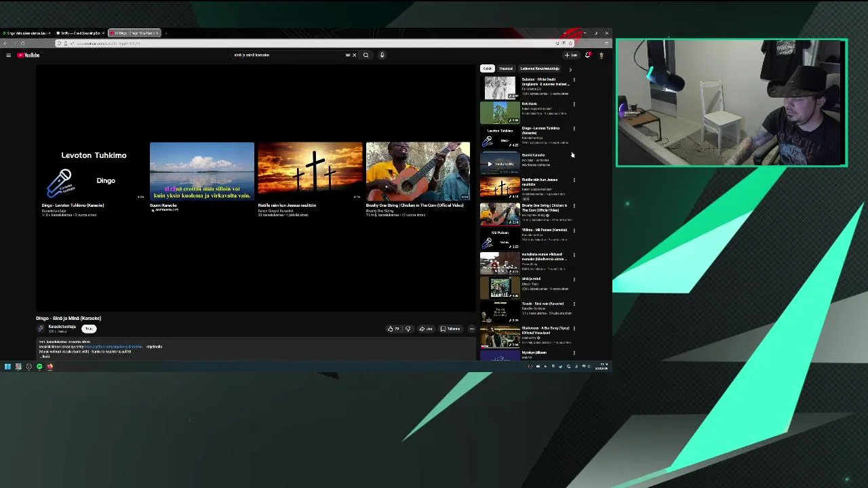Open sidebar Brushy One String thumbnail
Screen dimensions: 868x488
500,214
